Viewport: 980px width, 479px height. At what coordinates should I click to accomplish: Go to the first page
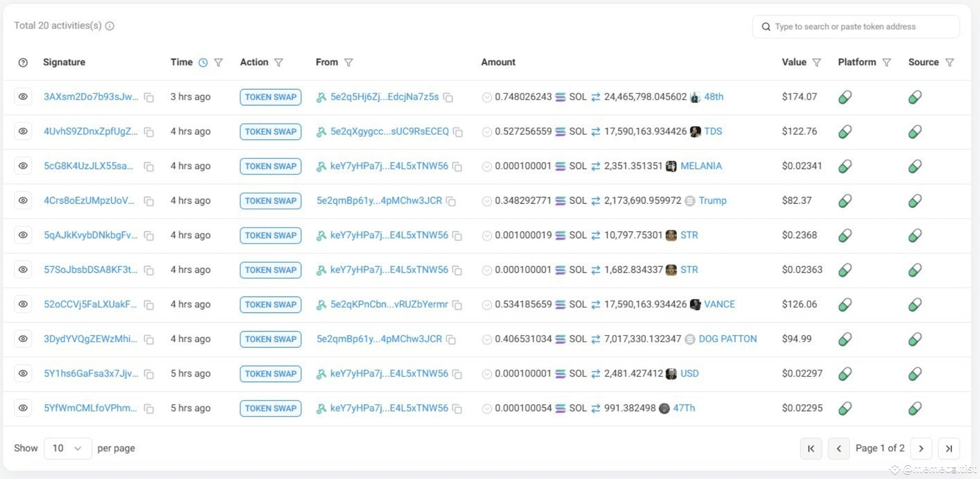pos(811,448)
